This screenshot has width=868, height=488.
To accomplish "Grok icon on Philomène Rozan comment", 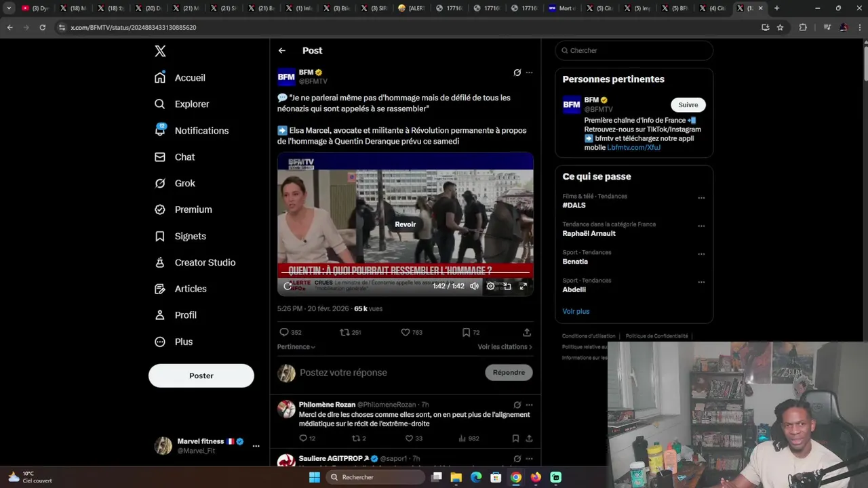I will point(517,405).
